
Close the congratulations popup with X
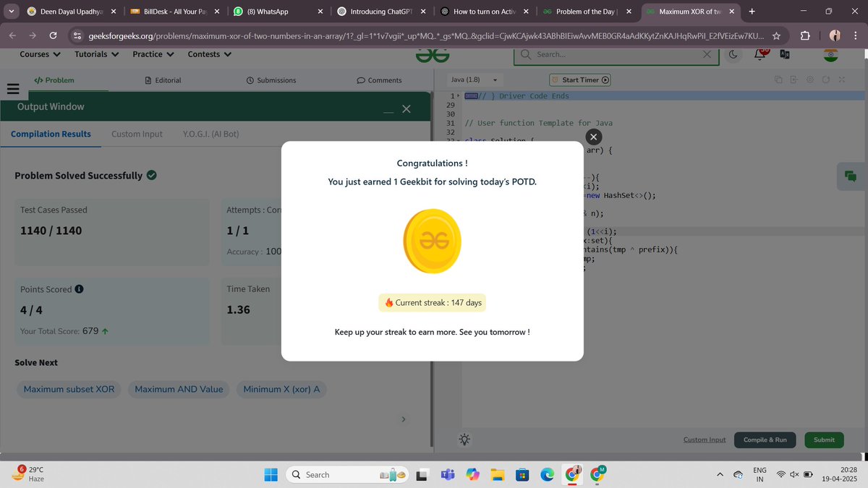tap(593, 137)
